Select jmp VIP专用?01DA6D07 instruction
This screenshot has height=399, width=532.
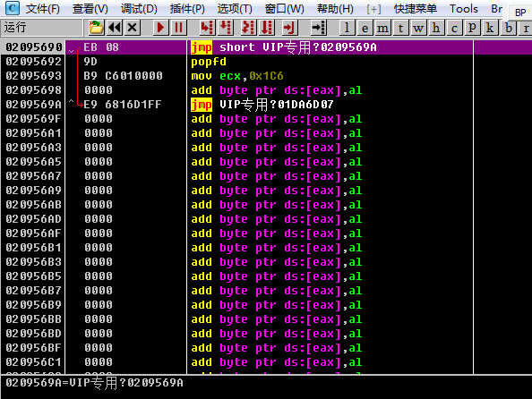[262, 105]
